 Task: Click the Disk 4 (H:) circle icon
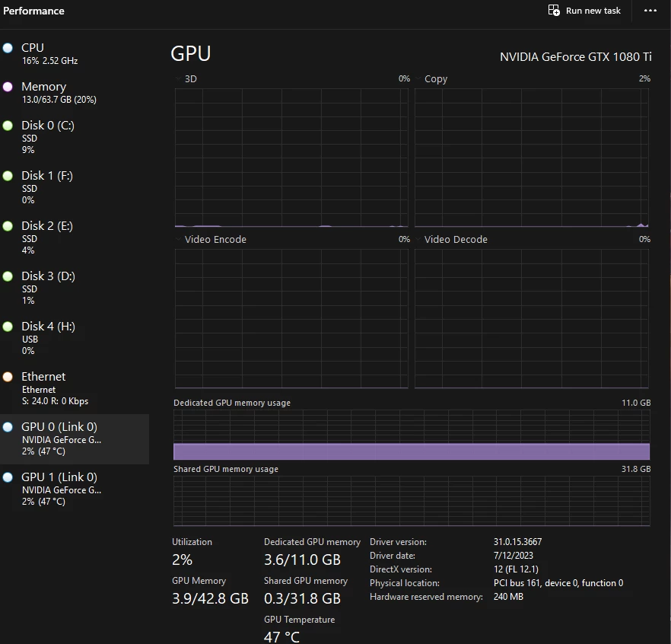click(8, 327)
